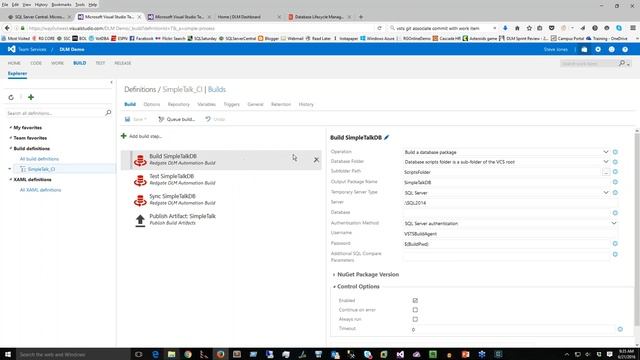Open the settings gear in blue header

pyautogui.click(x=598, y=49)
